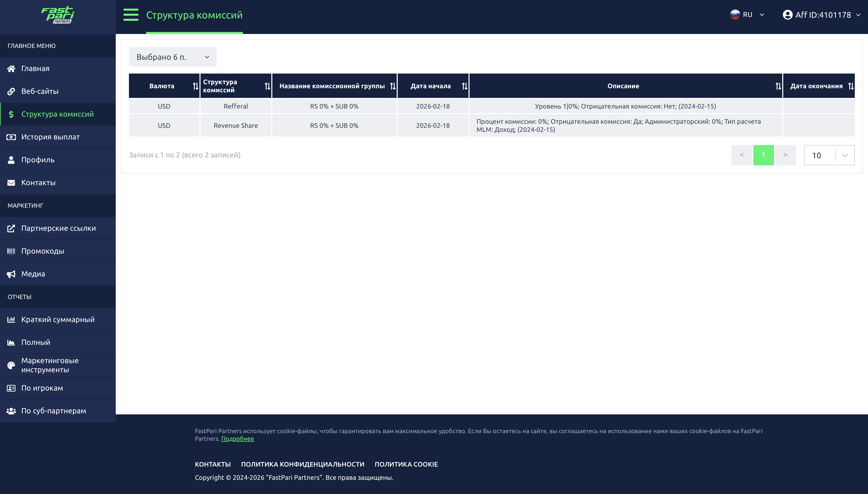Select the Revenue Share cell

pos(236,126)
